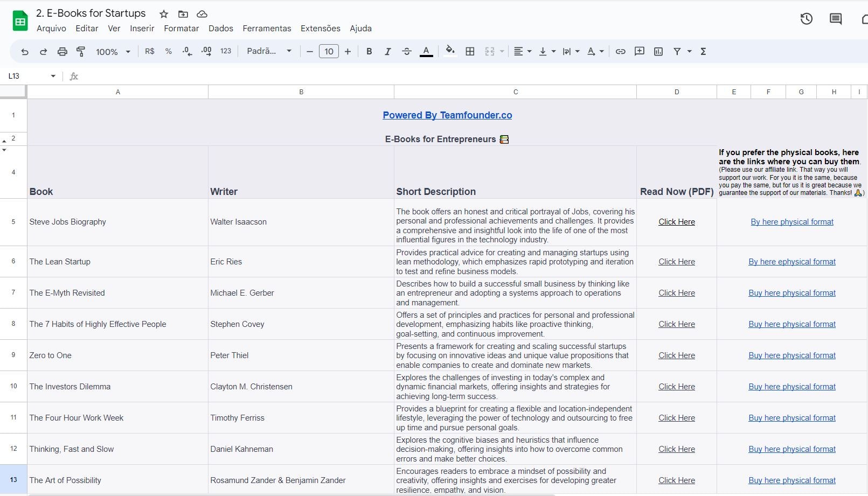Expand merge cells dropdown arrow
Screen dimensions: 868x496
[x=502, y=52]
